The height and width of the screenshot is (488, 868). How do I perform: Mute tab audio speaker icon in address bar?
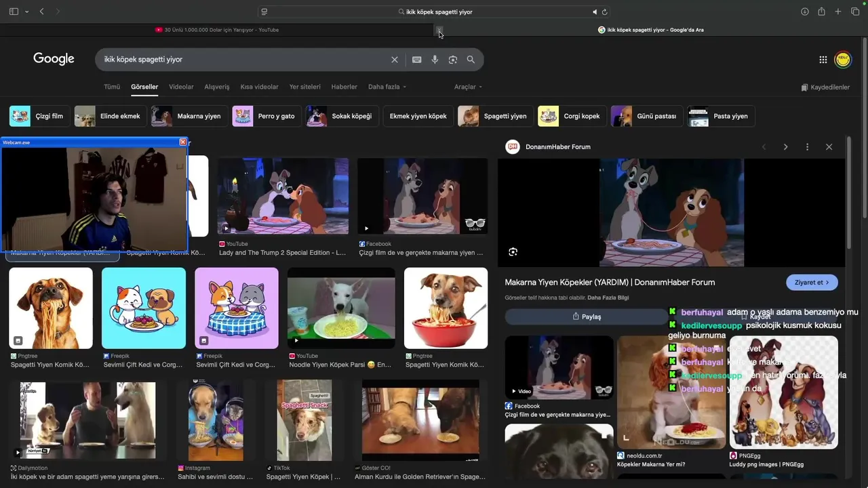595,12
